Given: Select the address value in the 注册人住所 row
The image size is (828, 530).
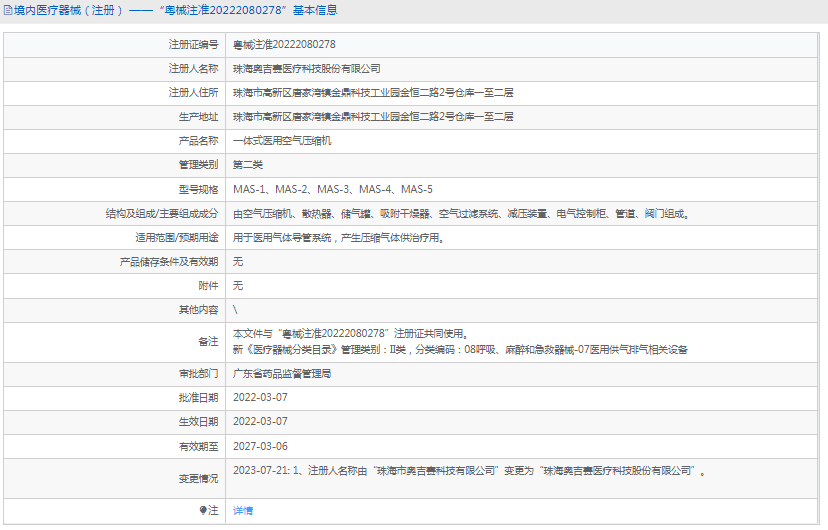Looking at the screenshot, I should (x=373, y=93).
